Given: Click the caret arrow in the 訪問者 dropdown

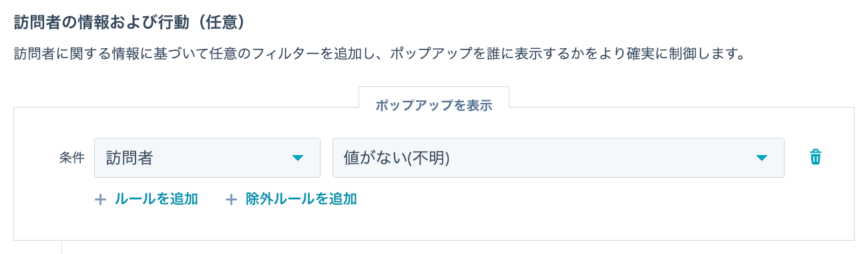Looking at the screenshot, I should point(298,158).
